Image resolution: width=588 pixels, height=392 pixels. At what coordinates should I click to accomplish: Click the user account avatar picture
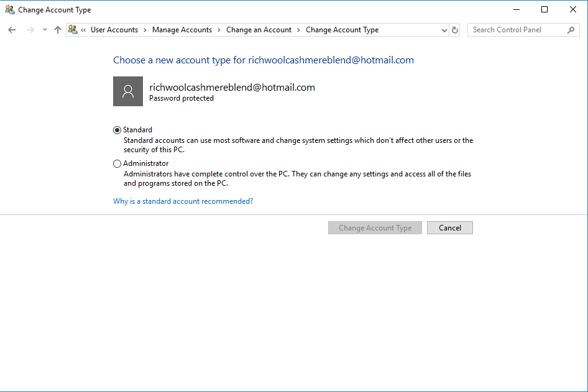127,91
